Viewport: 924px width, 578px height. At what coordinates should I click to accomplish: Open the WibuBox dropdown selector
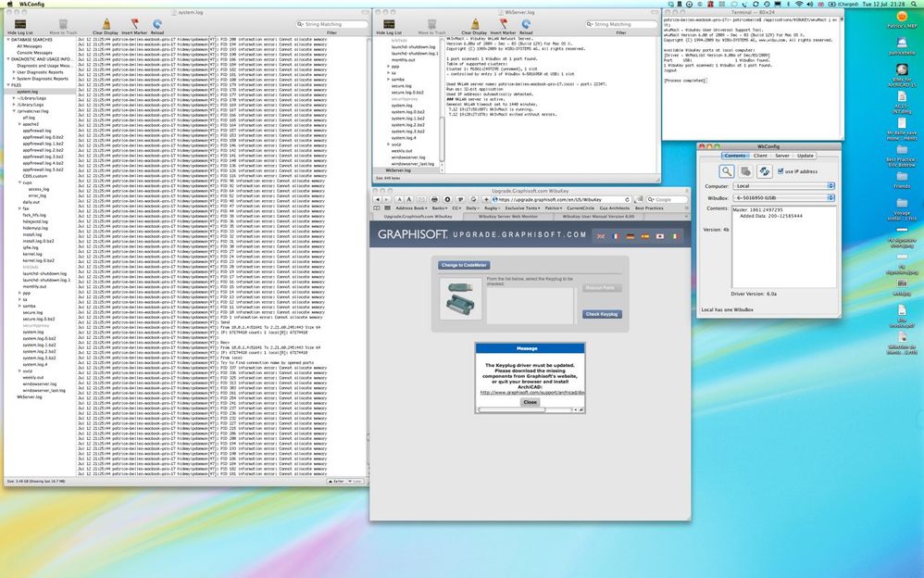(782, 198)
